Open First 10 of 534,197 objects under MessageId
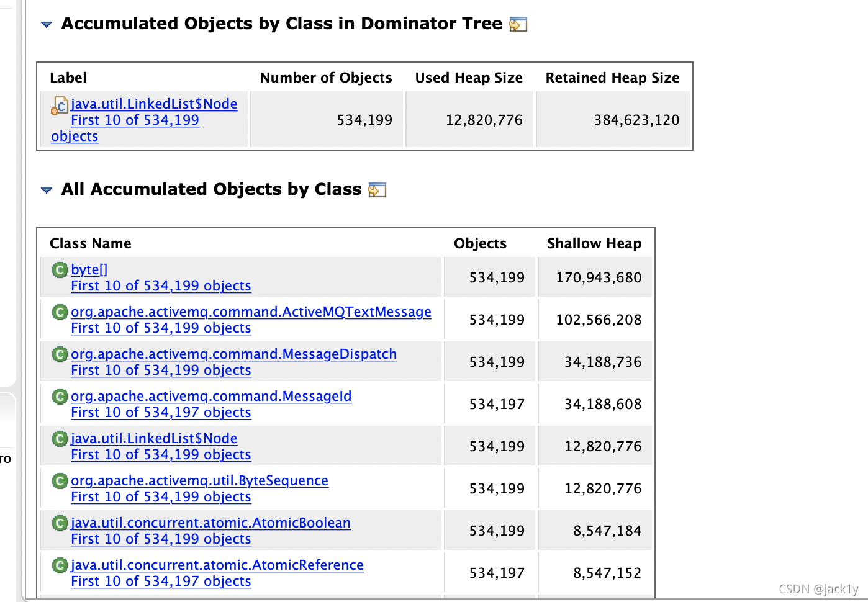The height and width of the screenshot is (602, 868). [x=161, y=412]
